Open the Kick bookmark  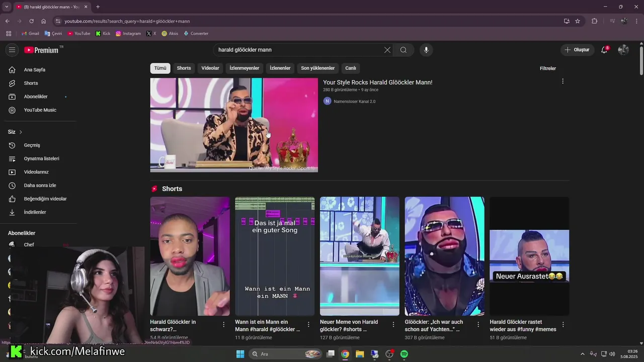pos(103,34)
